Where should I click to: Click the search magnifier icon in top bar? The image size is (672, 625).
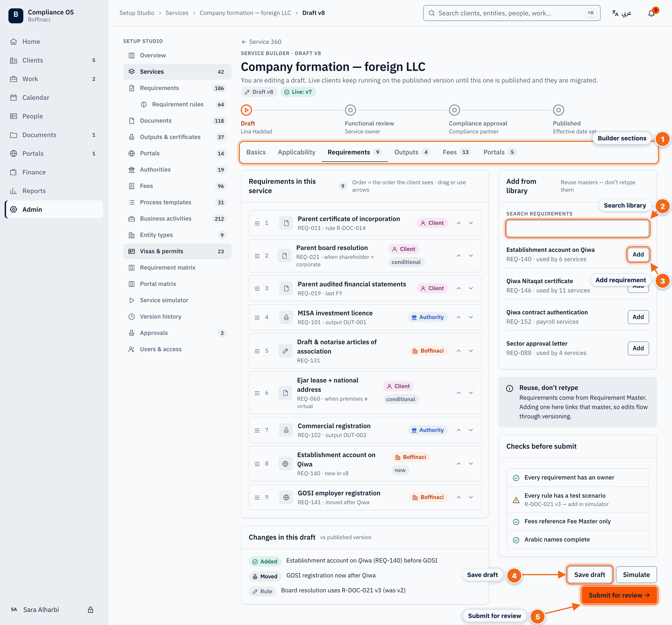tap(431, 13)
